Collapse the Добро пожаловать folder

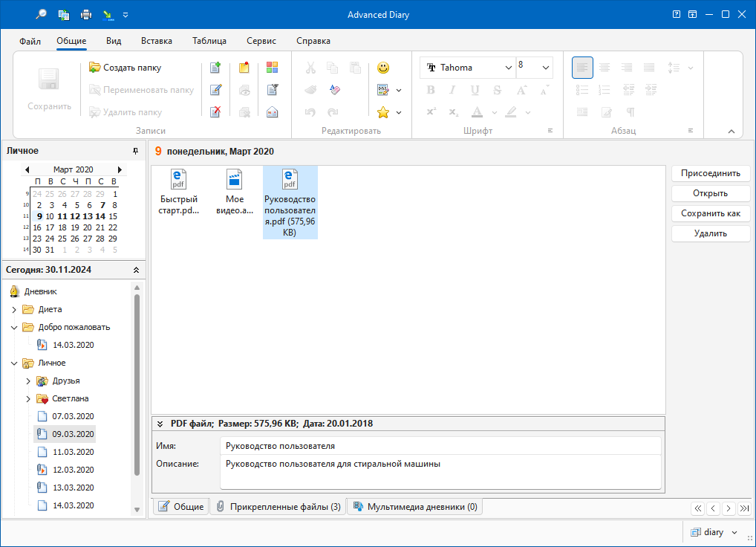tap(14, 328)
